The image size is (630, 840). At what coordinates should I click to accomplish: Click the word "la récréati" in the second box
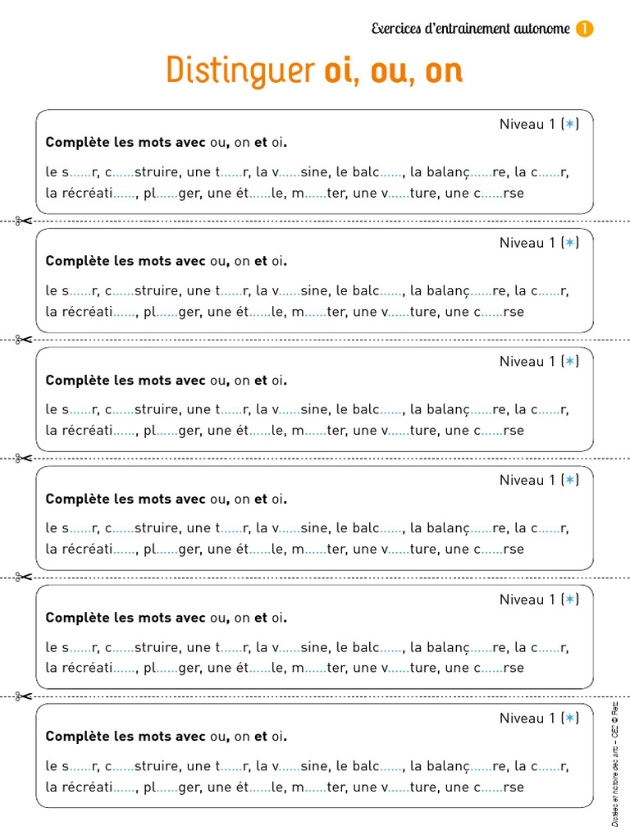click(x=79, y=312)
